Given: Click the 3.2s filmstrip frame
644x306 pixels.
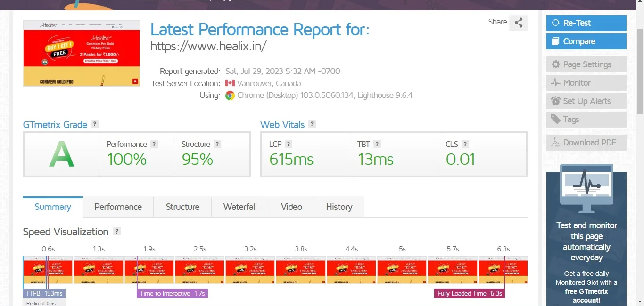Looking at the screenshot, I should coord(250,270).
